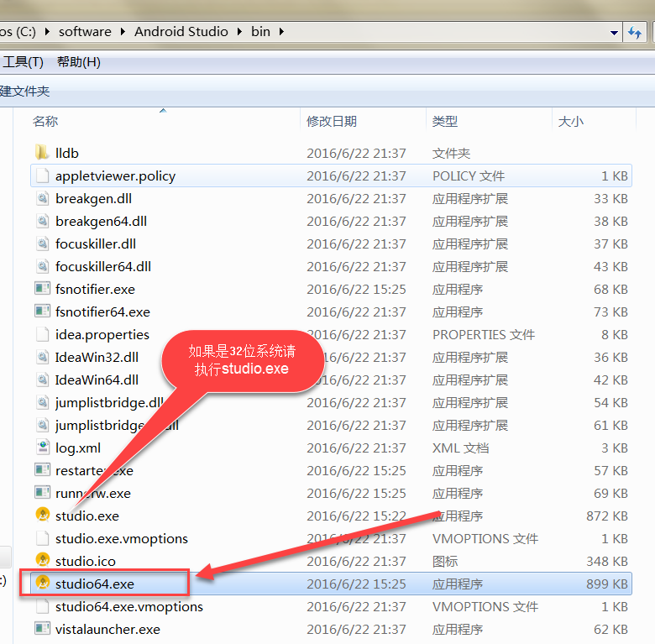Select the file name studio.exe
Image resolution: width=655 pixels, height=644 pixels.
[87, 516]
